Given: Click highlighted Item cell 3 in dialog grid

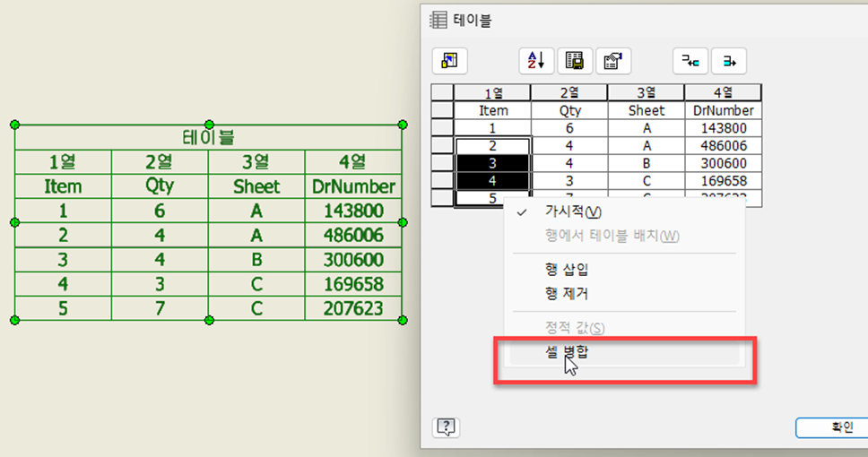Looking at the screenshot, I should point(492,164).
